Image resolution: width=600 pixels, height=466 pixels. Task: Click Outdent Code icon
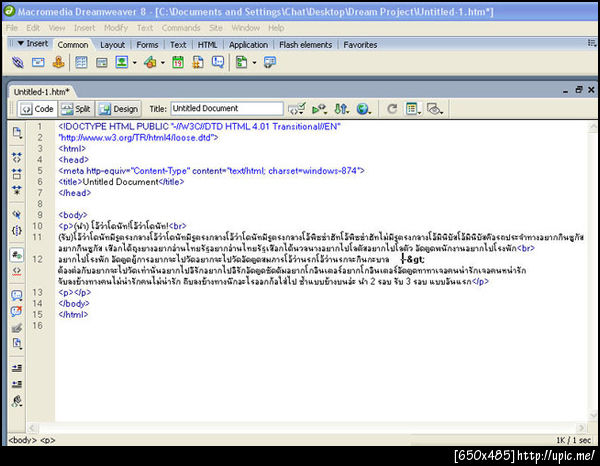[x=17, y=384]
